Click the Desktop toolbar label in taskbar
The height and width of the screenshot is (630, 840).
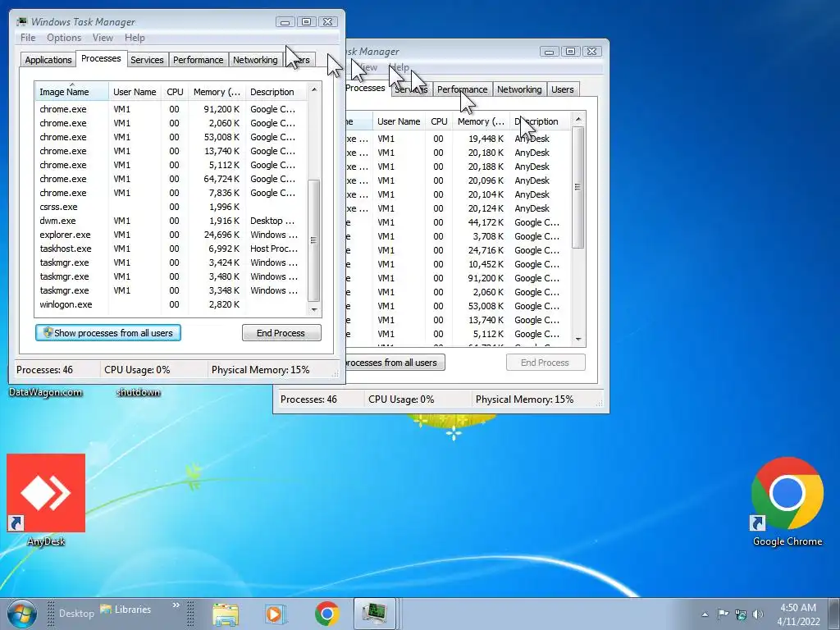tap(76, 614)
